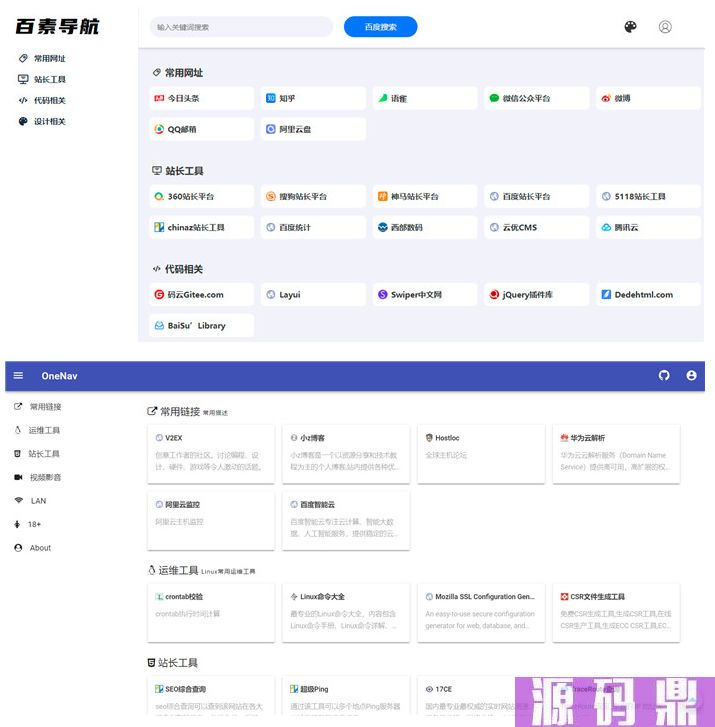Select 常用链接 in the OneNav sidebar
This screenshot has height=727, width=715.
pyautogui.click(x=38, y=407)
